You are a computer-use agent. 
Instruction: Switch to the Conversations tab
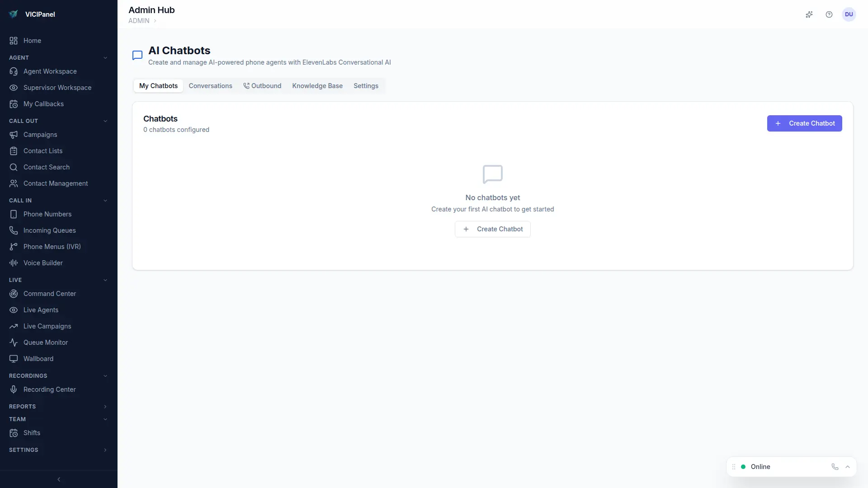[x=210, y=86]
